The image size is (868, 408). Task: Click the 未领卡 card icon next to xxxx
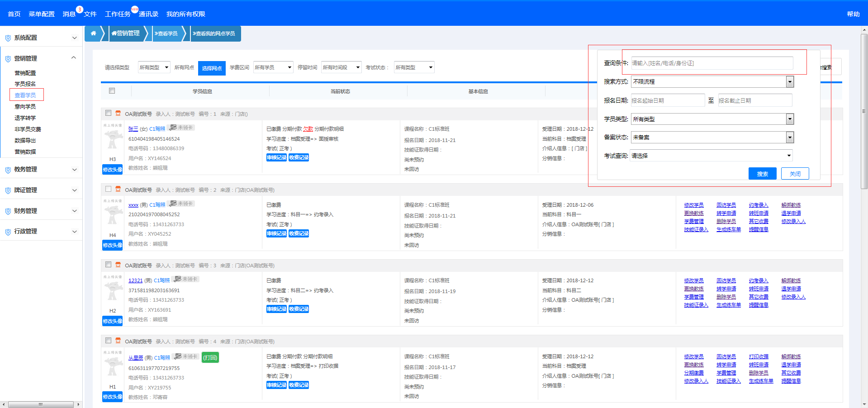(x=173, y=204)
